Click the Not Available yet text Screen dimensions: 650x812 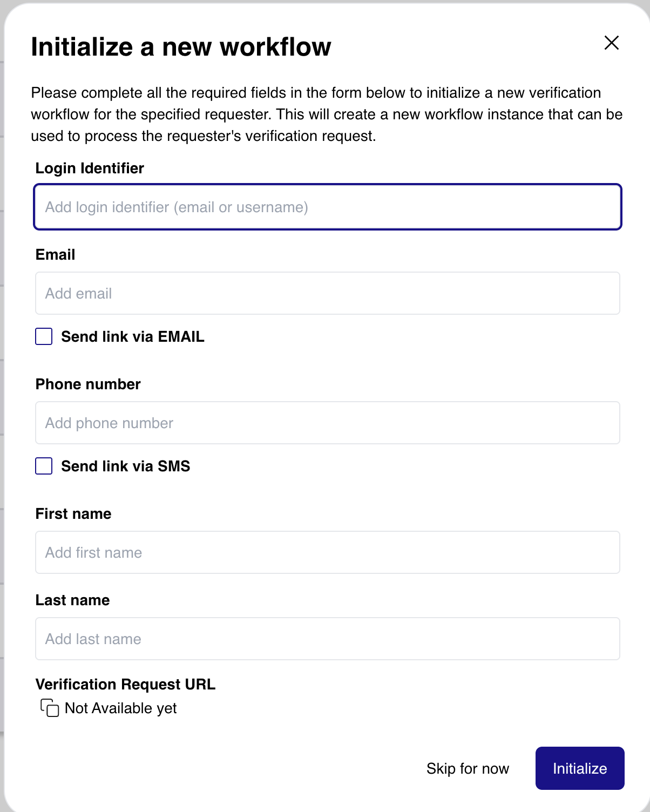(120, 708)
